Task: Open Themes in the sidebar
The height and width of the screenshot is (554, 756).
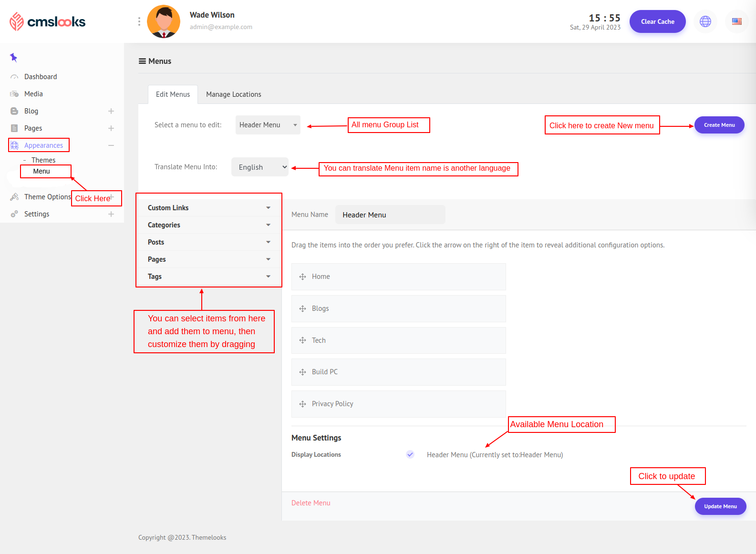Action: [43, 160]
